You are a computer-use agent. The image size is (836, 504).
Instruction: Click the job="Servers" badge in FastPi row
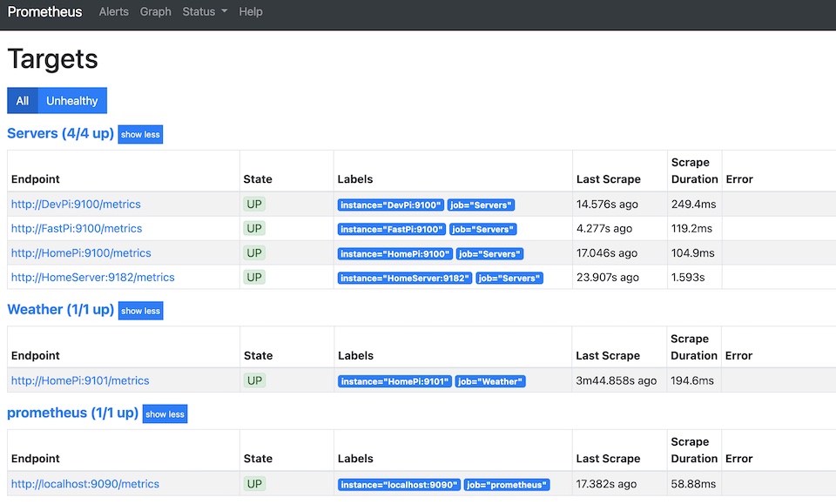pos(483,230)
